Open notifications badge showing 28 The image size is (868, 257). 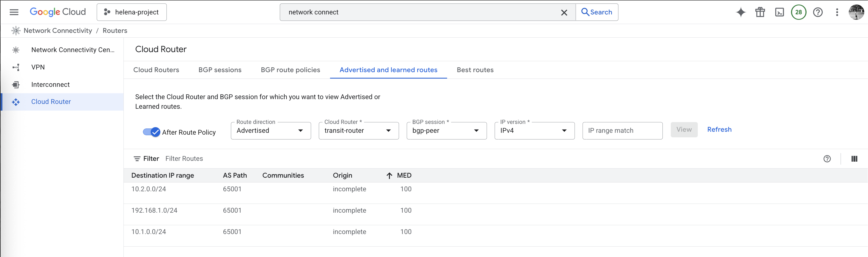click(x=798, y=12)
